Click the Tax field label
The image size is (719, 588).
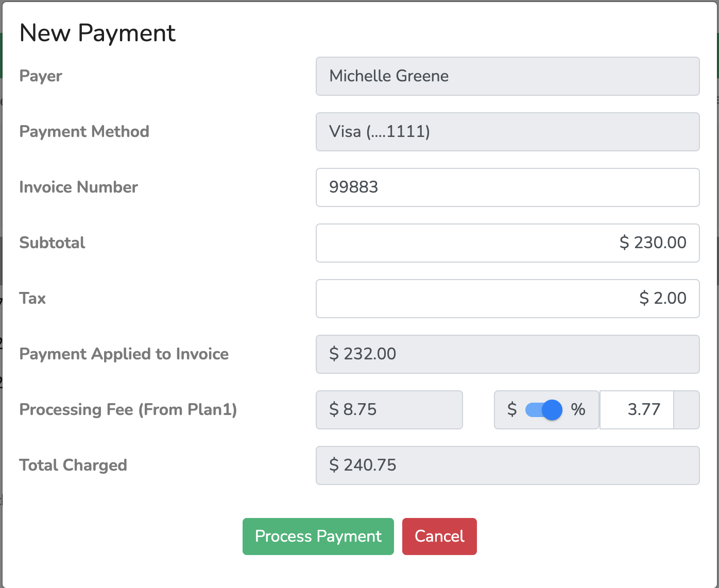click(32, 299)
